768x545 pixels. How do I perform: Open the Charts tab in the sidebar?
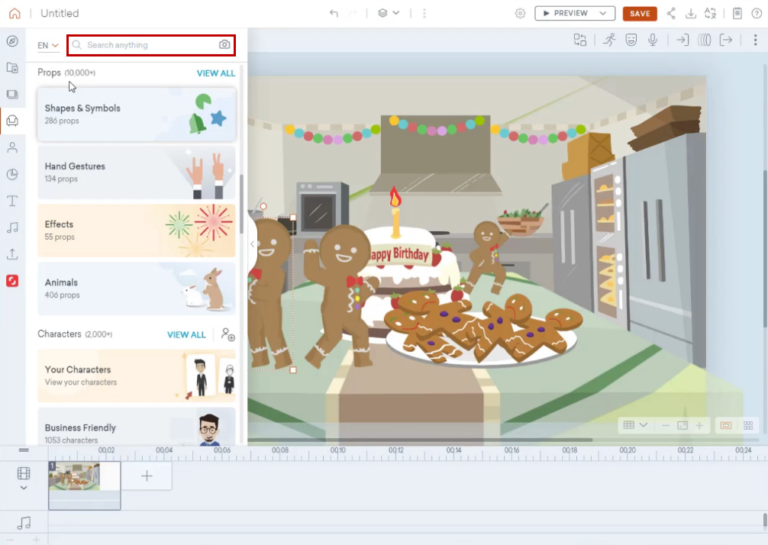click(12, 174)
